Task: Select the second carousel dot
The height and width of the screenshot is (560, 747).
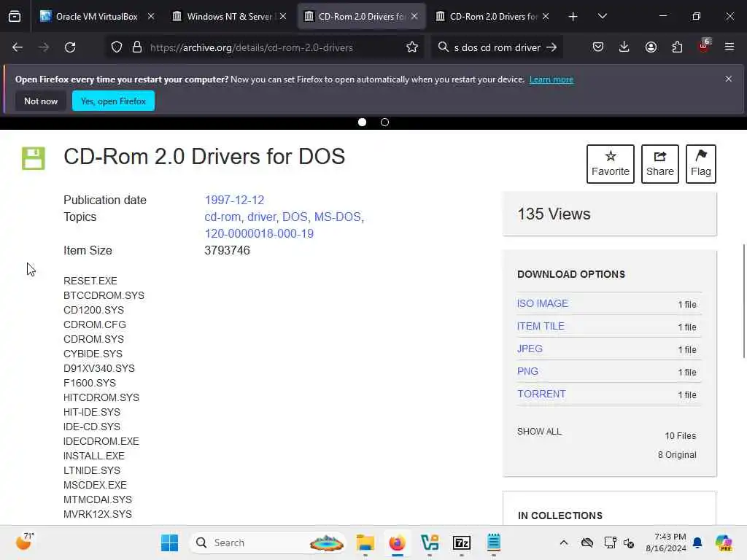Action: 385,122
